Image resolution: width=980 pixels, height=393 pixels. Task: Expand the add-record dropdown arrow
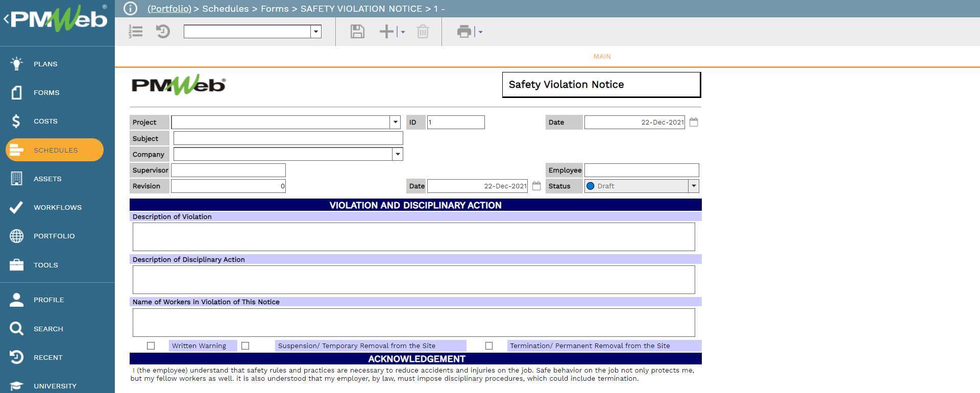pos(402,32)
